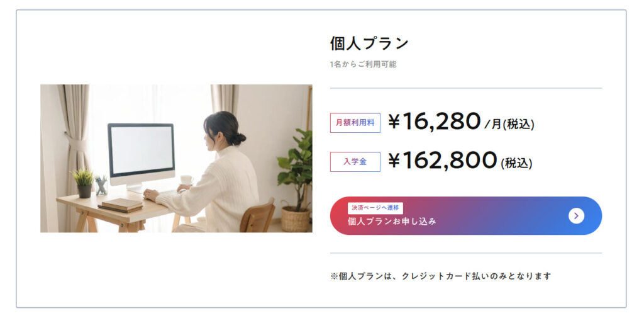Screen dimensions: 644x318
Task: Click the 決済ページへ遷移 tag
Action: [x=375, y=208]
